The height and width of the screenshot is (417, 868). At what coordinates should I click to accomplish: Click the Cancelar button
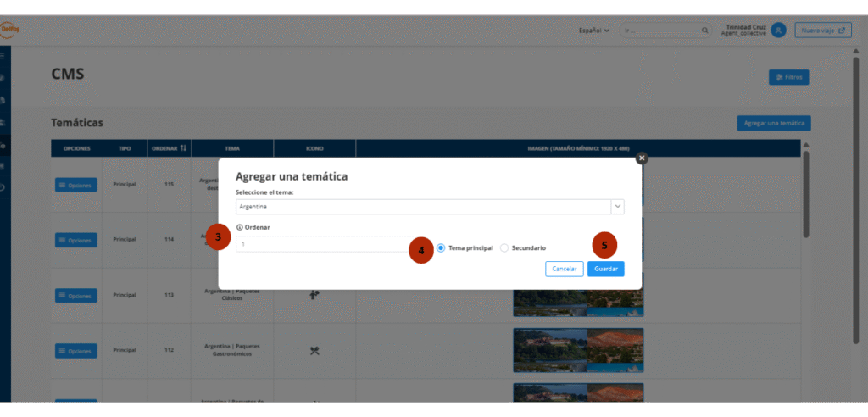(564, 269)
